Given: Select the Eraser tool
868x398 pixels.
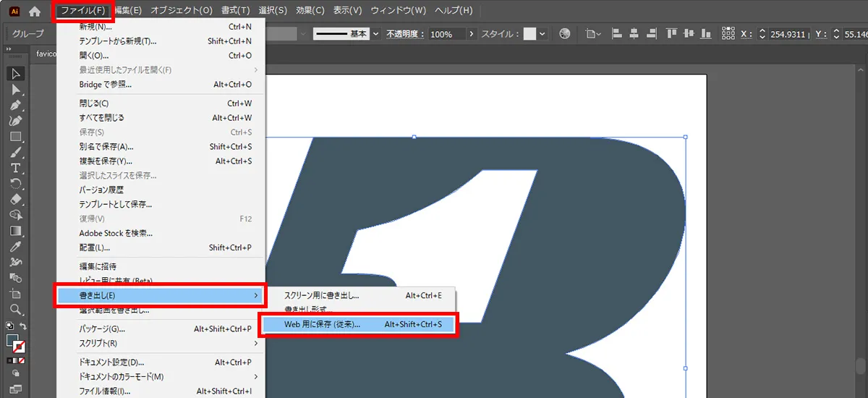Looking at the screenshot, I should tap(16, 200).
